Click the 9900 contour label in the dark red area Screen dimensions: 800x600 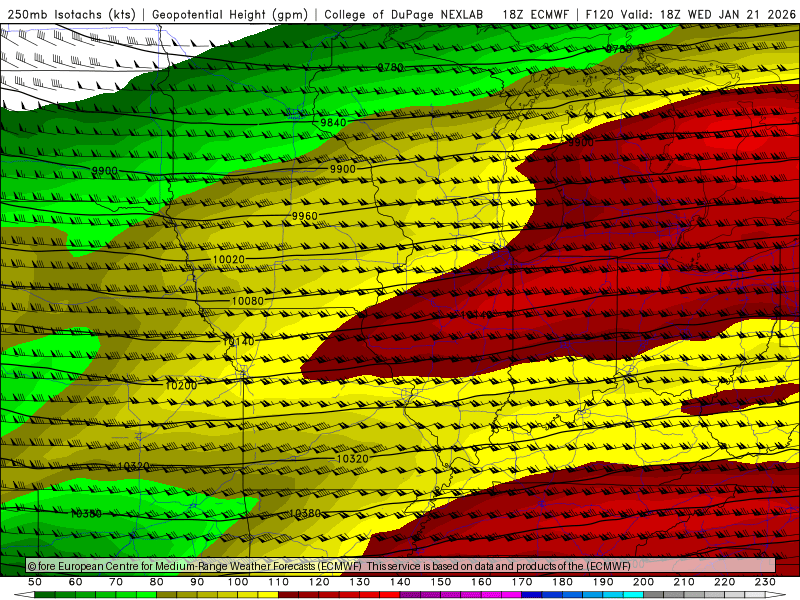pyautogui.click(x=581, y=142)
